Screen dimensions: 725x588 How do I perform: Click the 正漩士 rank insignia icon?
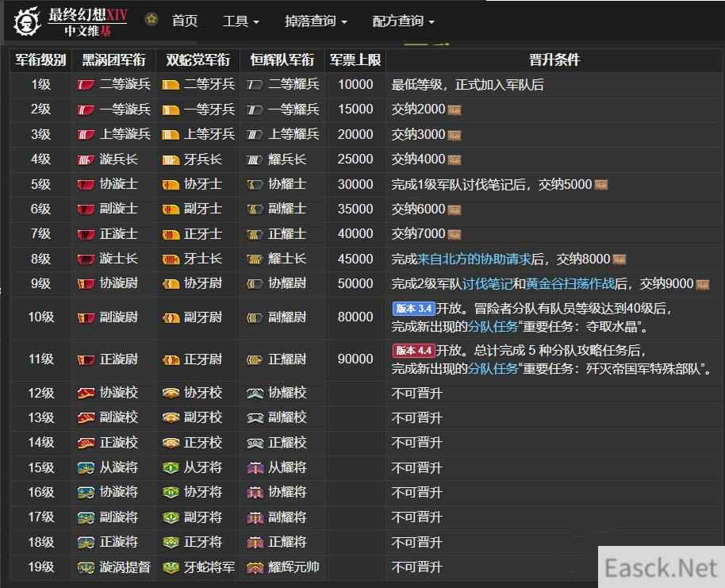click(x=86, y=234)
